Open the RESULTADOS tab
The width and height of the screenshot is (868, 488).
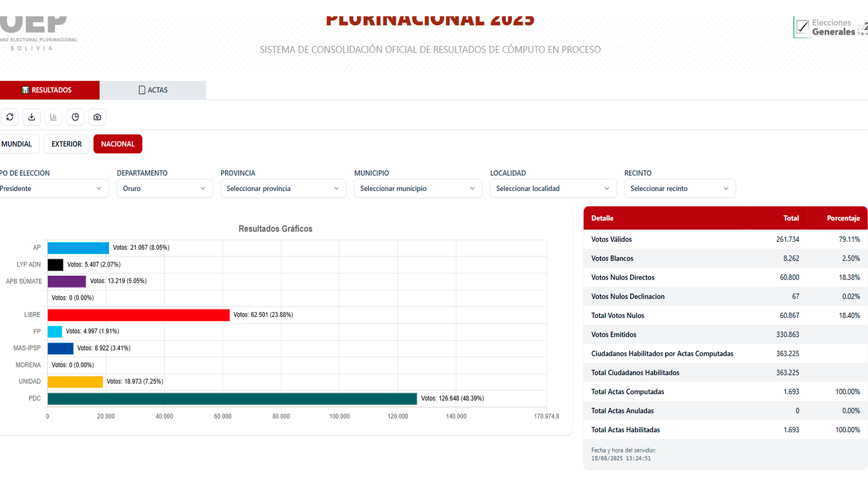pos(50,90)
